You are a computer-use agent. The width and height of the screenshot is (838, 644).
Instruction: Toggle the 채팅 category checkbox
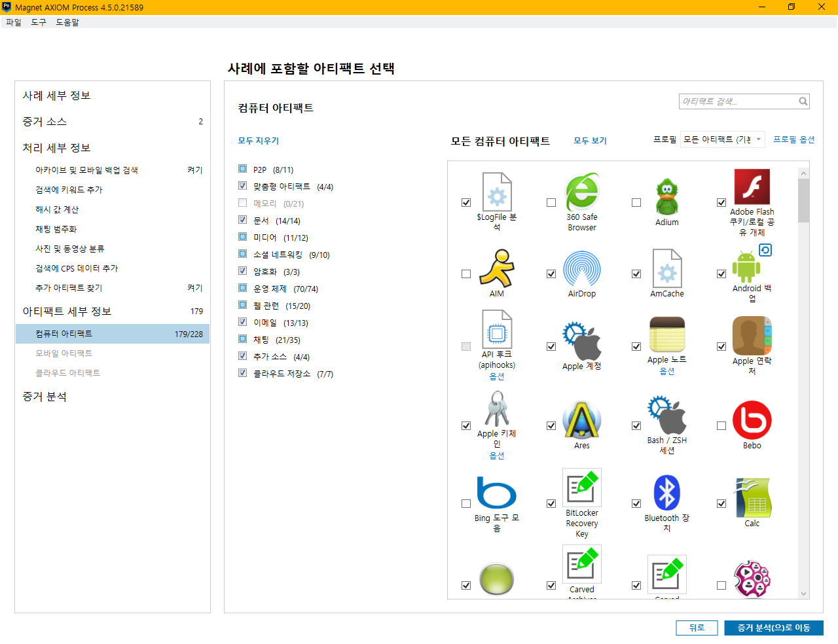pos(243,339)
